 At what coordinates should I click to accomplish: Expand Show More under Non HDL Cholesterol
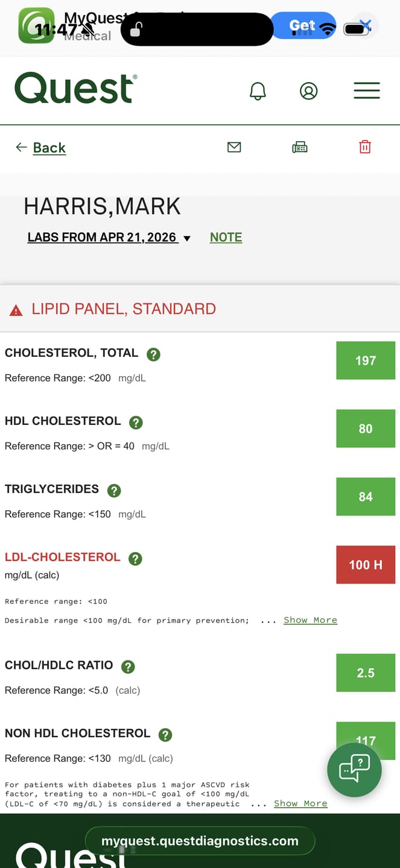click(300, 804)
